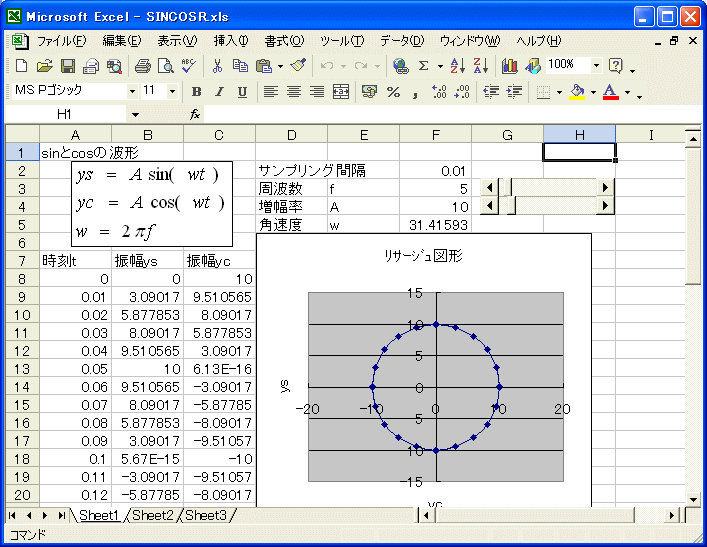
Task: Increase indent
Action: [x=514, y=92]
